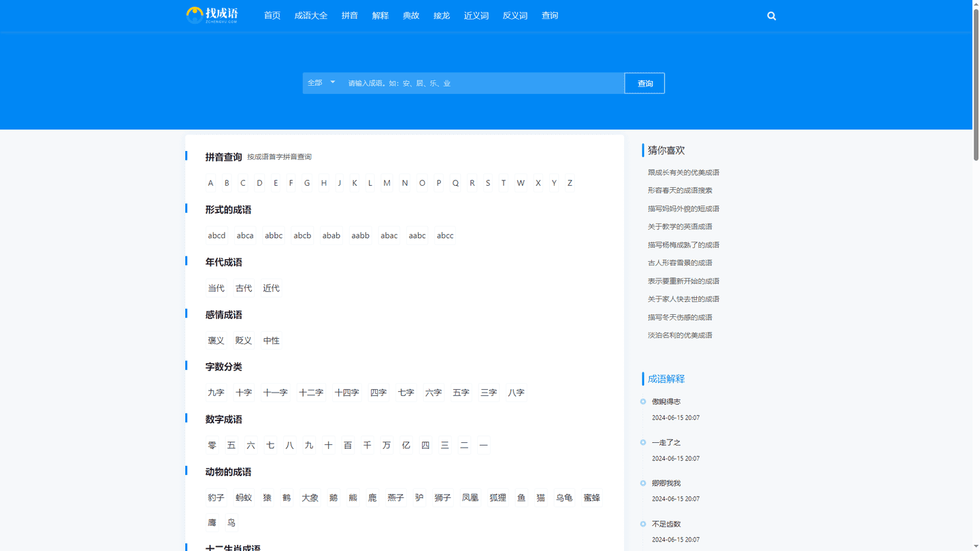This screenshot has width=980, height=551.
Task: Select number idiom 亿
Action: pyautogui.click(x=406, y=446)
